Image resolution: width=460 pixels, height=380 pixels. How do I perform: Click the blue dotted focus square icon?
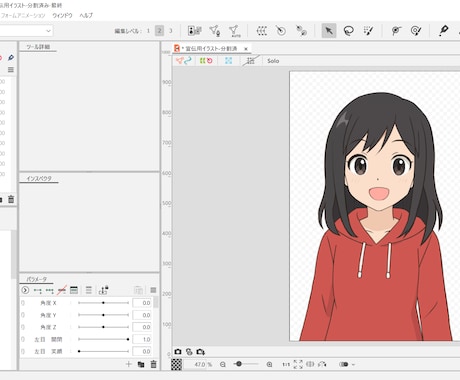[228, 61]
